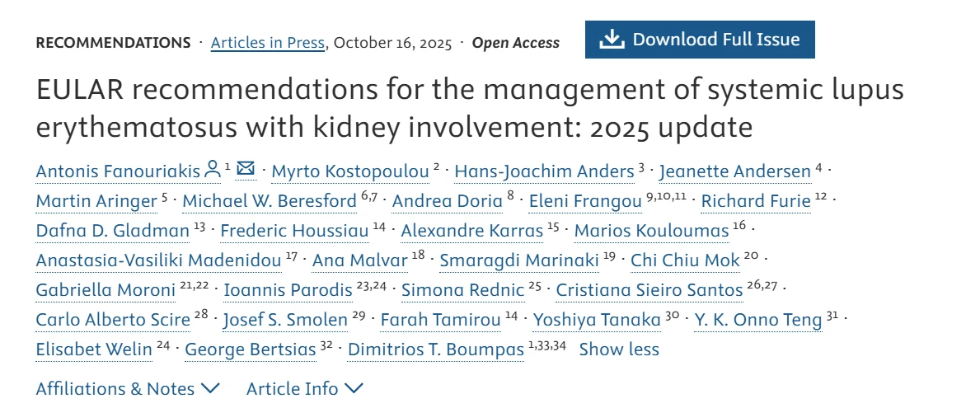This screenshot has height=408, width=980.
Task: Expand the Article Info section
Action: click(304, 388)
